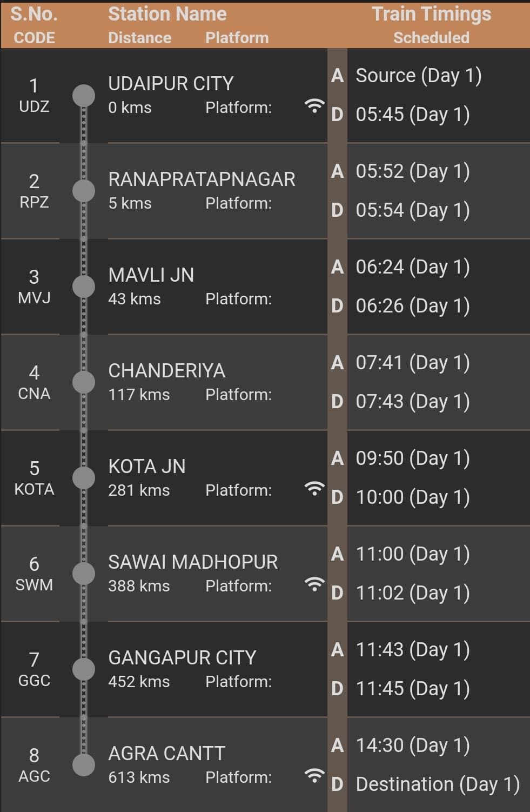This screenshot has width=530, height=812.
Task: Click the WiFi icon for Kota Jn
Action: 314,489
